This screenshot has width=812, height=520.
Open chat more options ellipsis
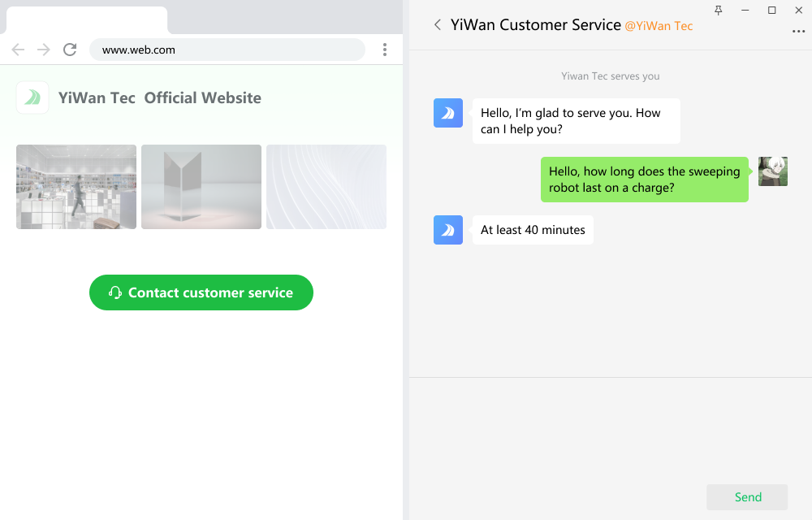798,32
